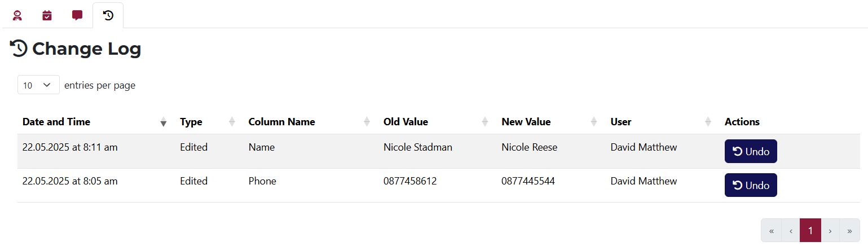Go to the first page of results
The height and width of the screenshot is (246, 868).
[771, 230]
